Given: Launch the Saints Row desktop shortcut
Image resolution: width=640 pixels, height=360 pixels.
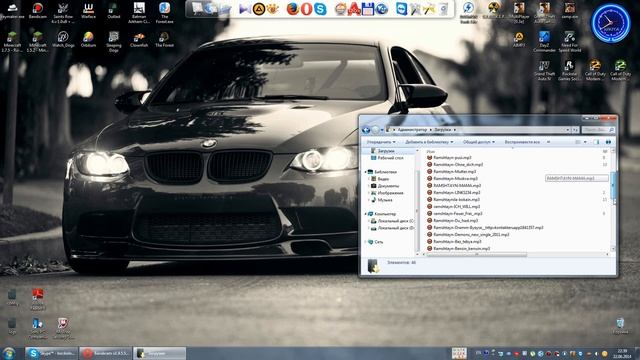Looking at the screenshot, I should 63,12.
